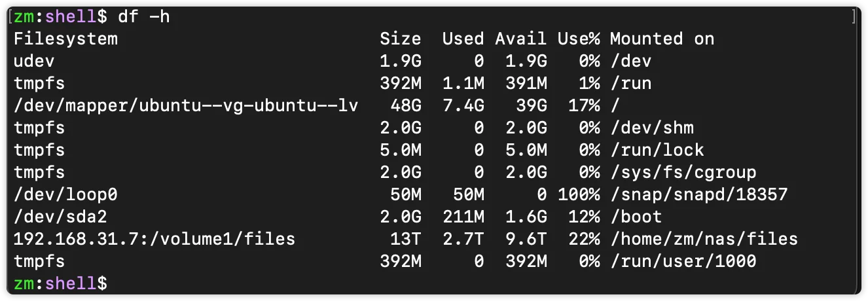Click the 13T size value
Image resolution: width=868 pixels, height=301 pixels.
click(406, 239)
